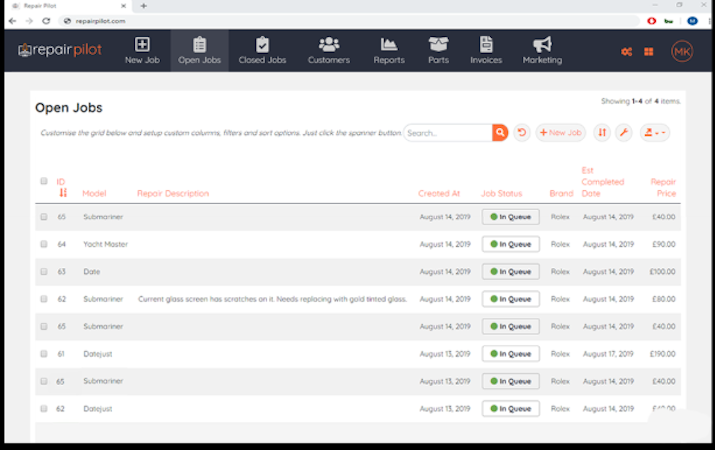The width and height of the screenshot is (715, 450).
Task: Click the red Opera-style extension icon
Action: [x=652, y=21]
